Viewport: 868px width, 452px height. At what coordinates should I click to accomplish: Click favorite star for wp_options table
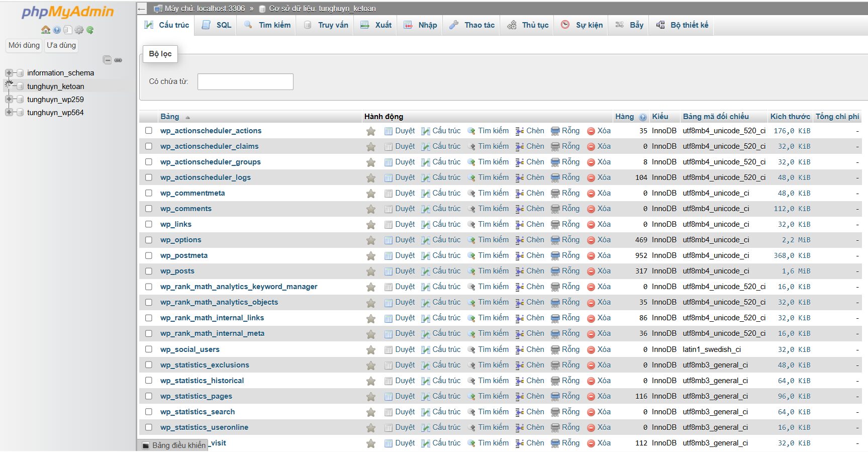pyautogui.click(x=371, y=240)
